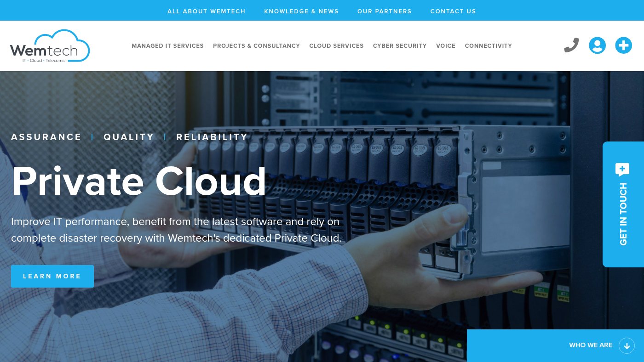Select Cyber Security nav item
Image resolution: width=644 pixels, height=362 pixels.
[400, 46]
